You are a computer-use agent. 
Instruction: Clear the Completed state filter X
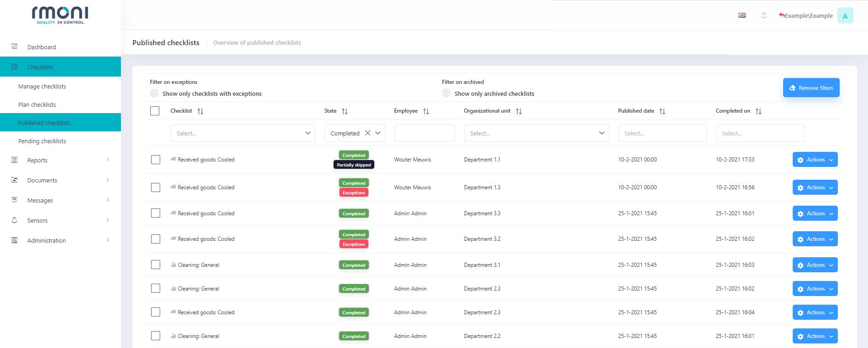[x=368, y=133]
